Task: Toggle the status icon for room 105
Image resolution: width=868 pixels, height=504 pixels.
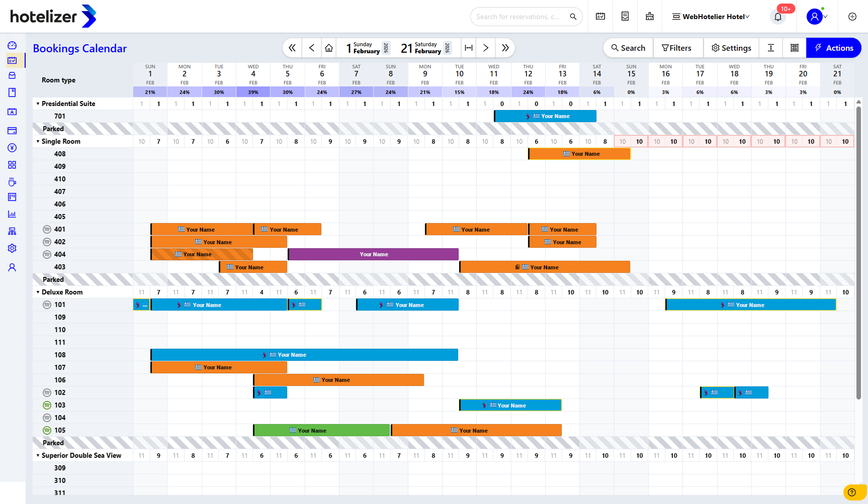Action: [x=47, y=430]
